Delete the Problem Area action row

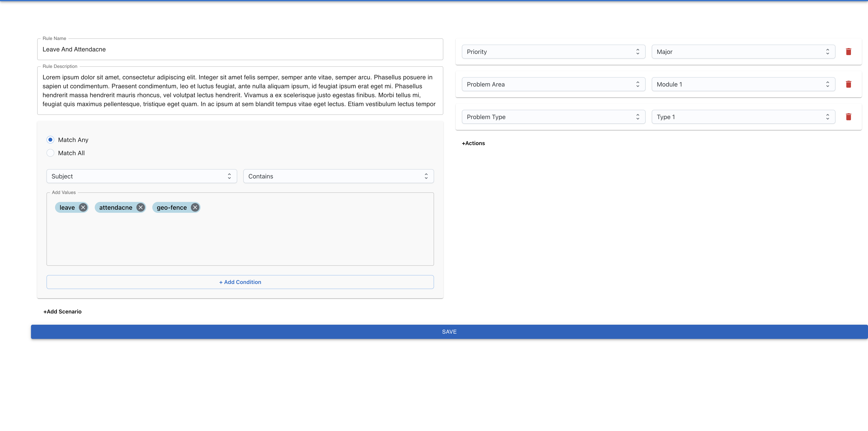point(848,84)
